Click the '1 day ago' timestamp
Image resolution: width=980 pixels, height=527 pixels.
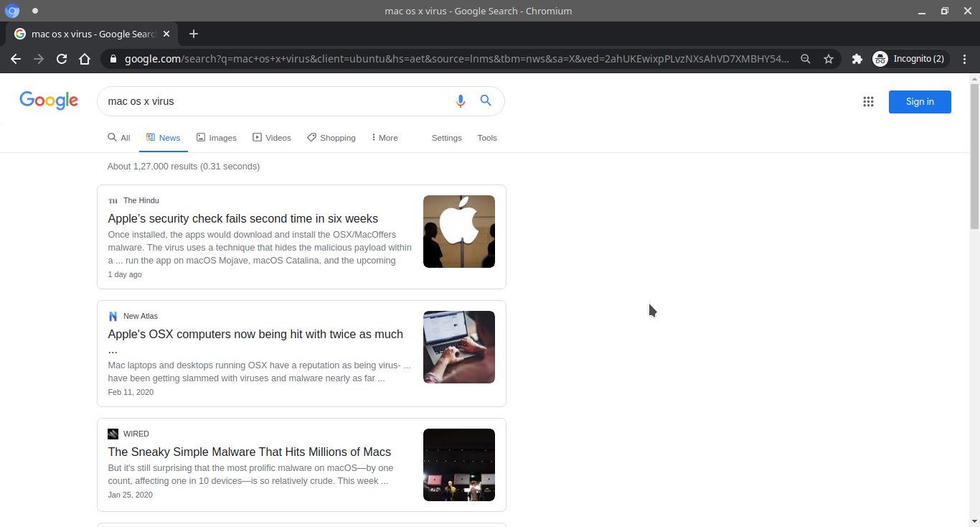[x=125, y=274]
